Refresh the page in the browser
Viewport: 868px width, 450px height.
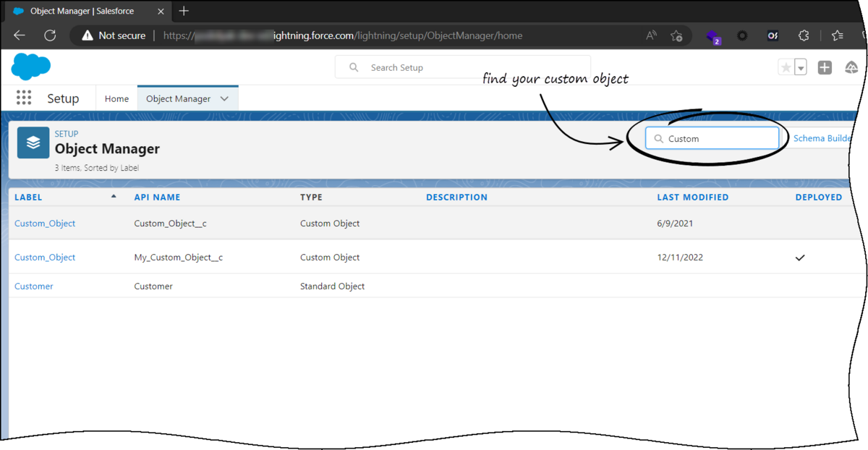coord(50,35)
